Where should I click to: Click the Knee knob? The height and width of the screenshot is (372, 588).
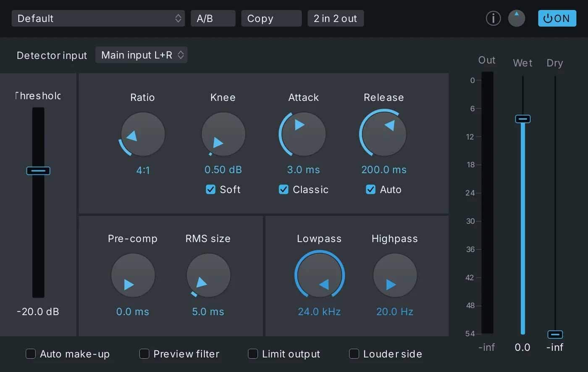[x=223, y=135]
